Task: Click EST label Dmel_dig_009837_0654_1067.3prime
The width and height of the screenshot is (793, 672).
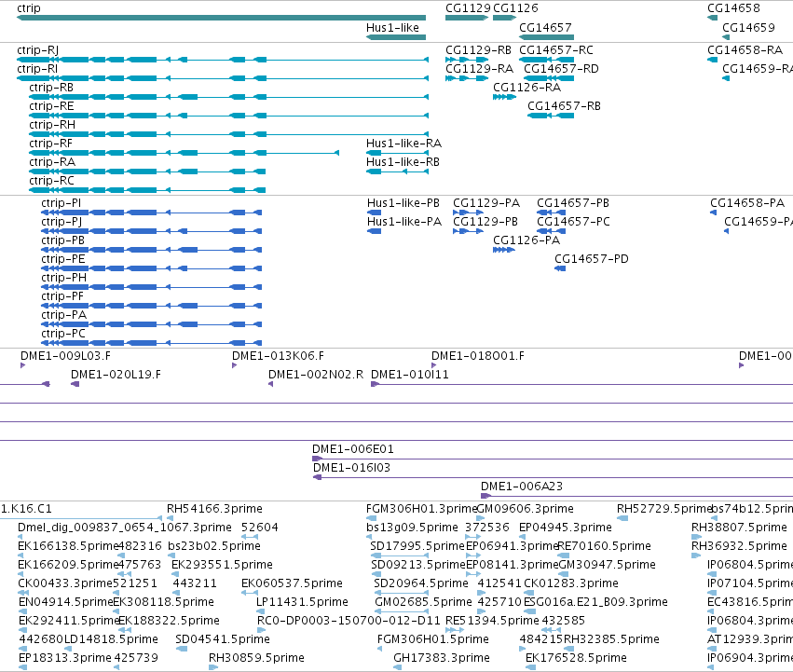Action: (125, 528)
